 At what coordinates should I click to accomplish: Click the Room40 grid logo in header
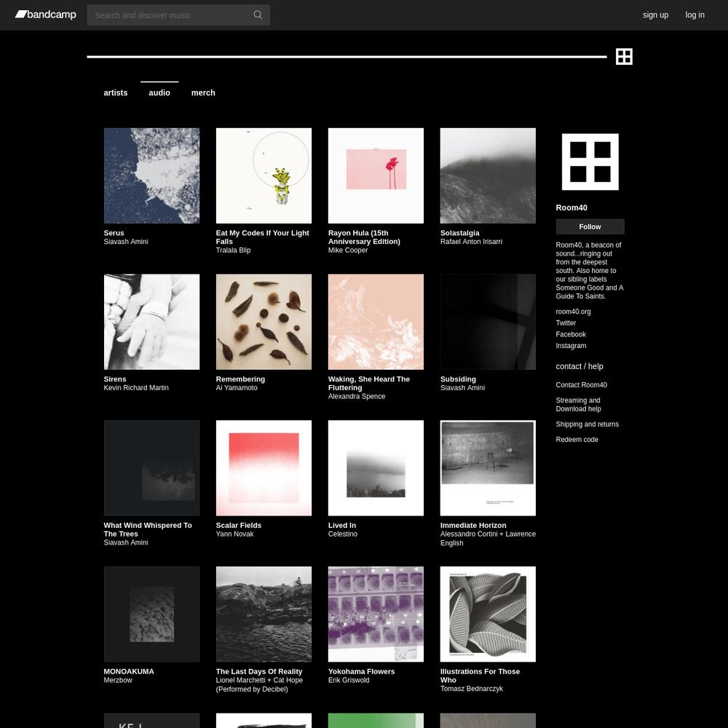pos(624,57)
